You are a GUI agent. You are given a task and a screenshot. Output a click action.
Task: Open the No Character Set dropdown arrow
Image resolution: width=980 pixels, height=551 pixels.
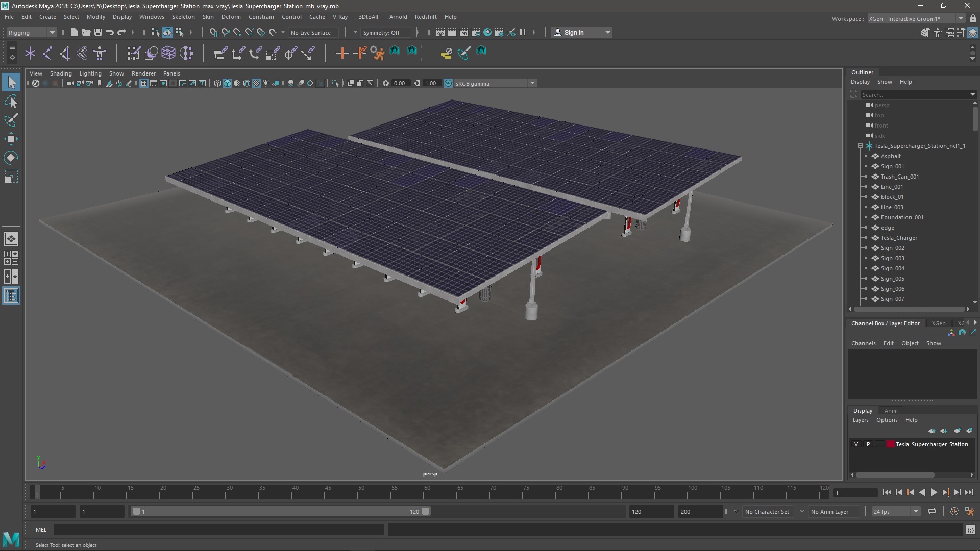(x=736, y=511)
